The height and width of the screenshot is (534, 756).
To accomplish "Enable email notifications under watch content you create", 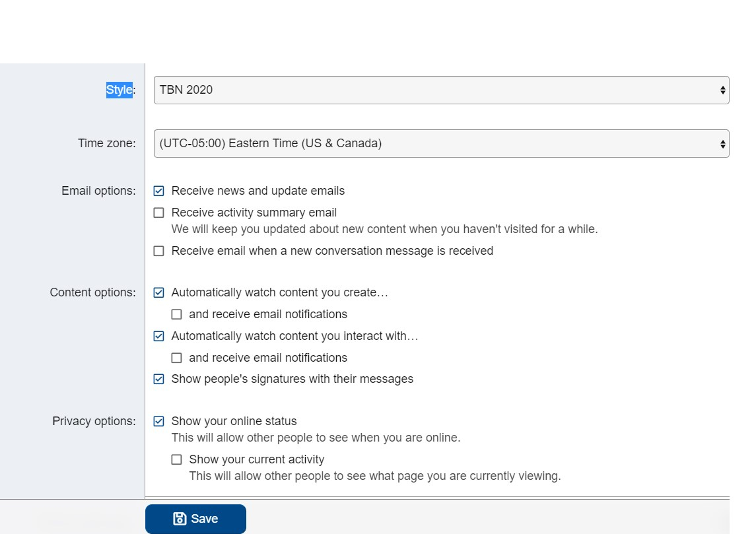I will [x=176, y=314].
